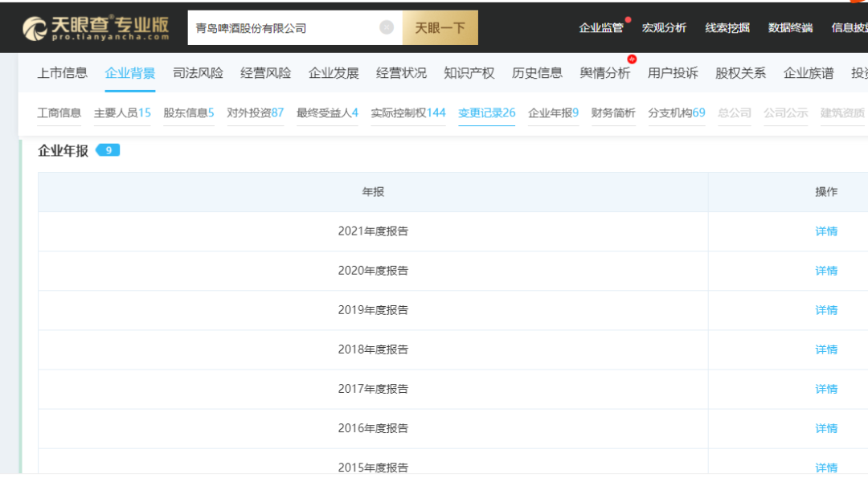
Task: Click the 天眼一下 search button
Action: 440,28
